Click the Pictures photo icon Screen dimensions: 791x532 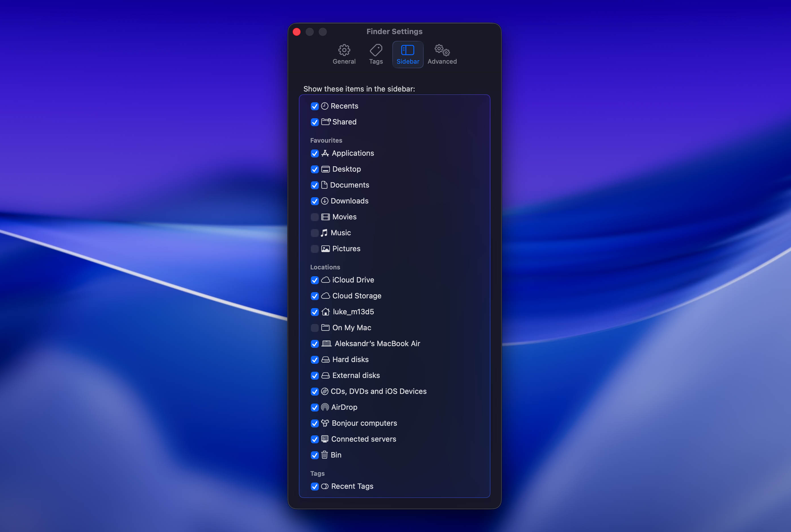[x=325, y=249]
